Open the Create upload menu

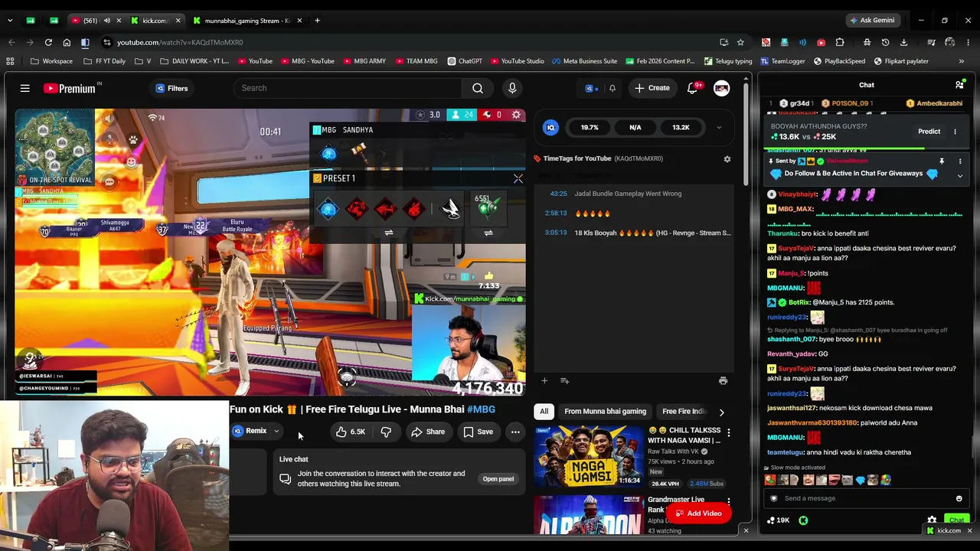(x=652, y=88)
